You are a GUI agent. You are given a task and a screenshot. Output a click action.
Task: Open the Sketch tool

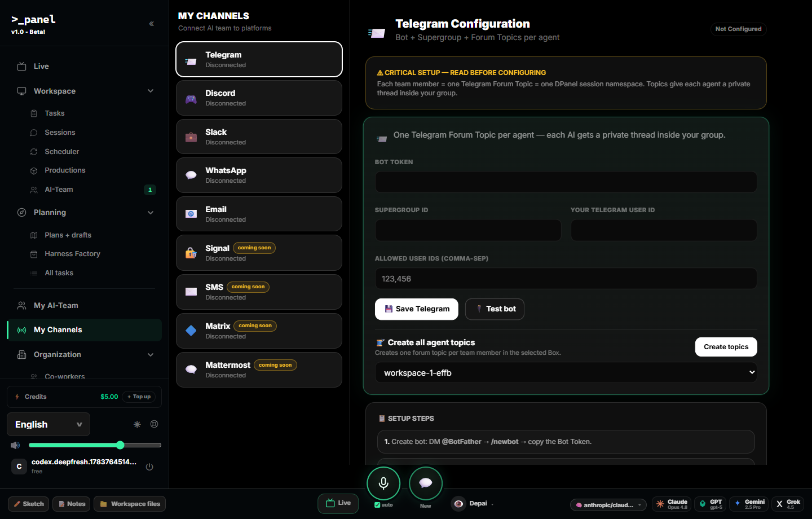(x=29, y=504)
